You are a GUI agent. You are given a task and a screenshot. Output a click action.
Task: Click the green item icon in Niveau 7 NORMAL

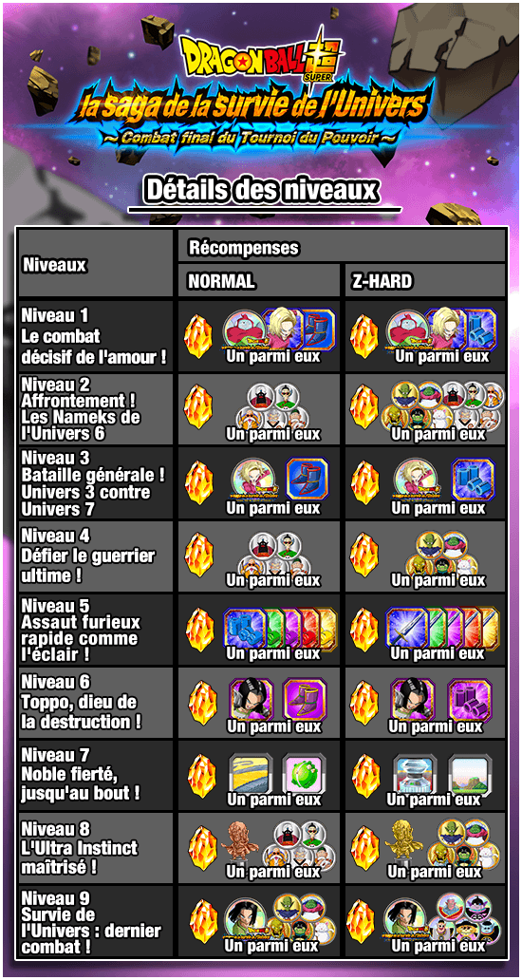(x=303, y=774)
